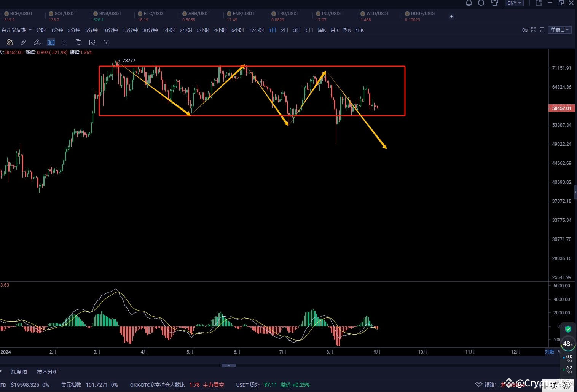Open the 技术分析 technical analysis tab
This screenshot has height=392, width=577.
tap(48, 372)
